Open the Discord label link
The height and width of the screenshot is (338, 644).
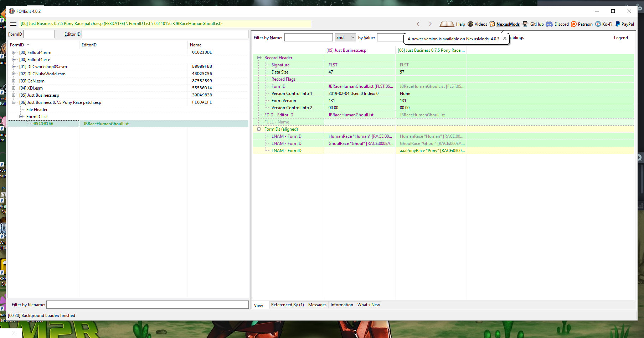pyautogui.click(x=561, y=24)
